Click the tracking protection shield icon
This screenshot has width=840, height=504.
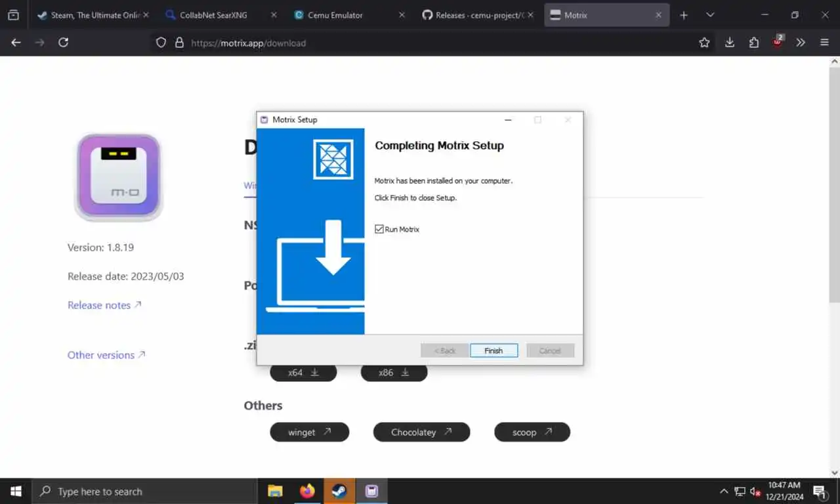(x=161, y=43)
